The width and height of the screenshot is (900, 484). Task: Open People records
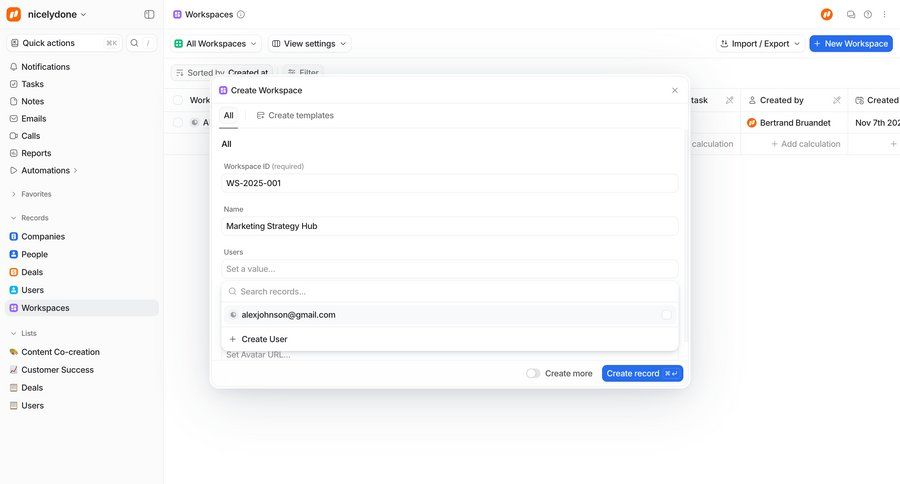click(x=34, y=254)
